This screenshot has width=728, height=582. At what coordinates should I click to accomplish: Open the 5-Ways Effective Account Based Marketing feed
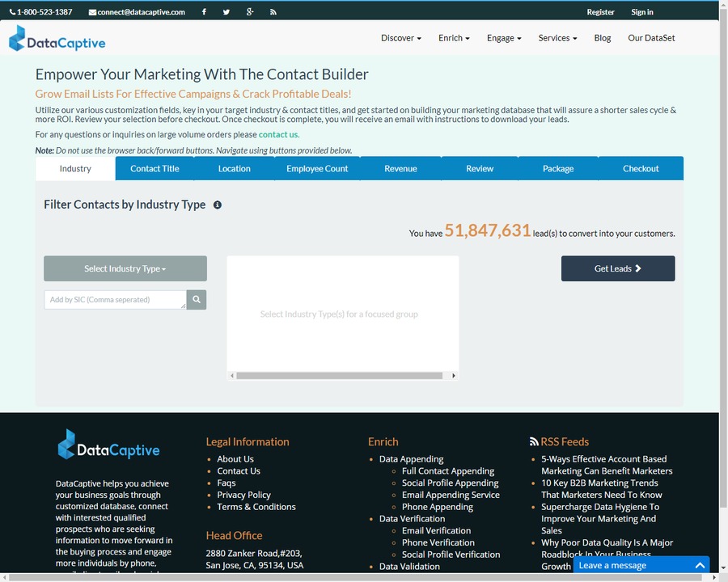click(x=607, y=465)
